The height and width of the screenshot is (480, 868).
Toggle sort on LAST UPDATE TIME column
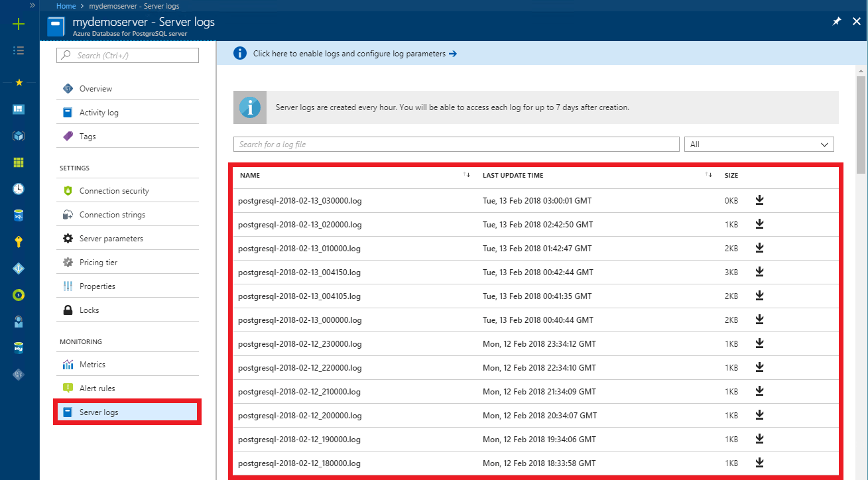pos(708,174)
